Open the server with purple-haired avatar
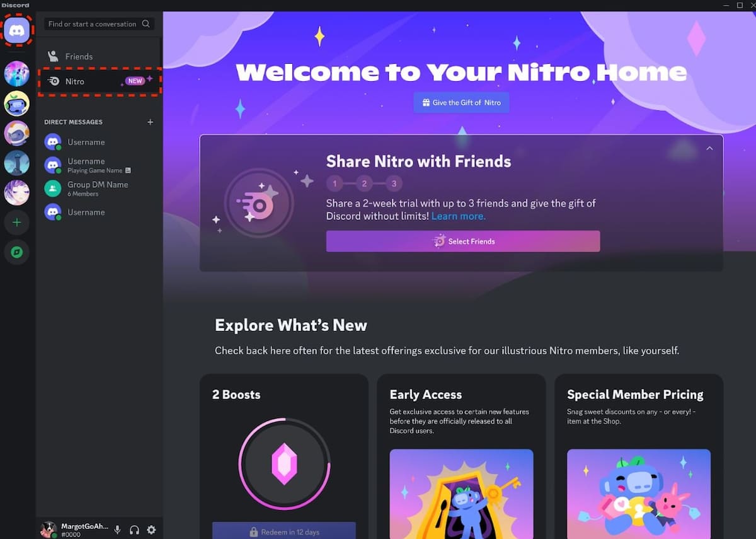 pos(17,192)
